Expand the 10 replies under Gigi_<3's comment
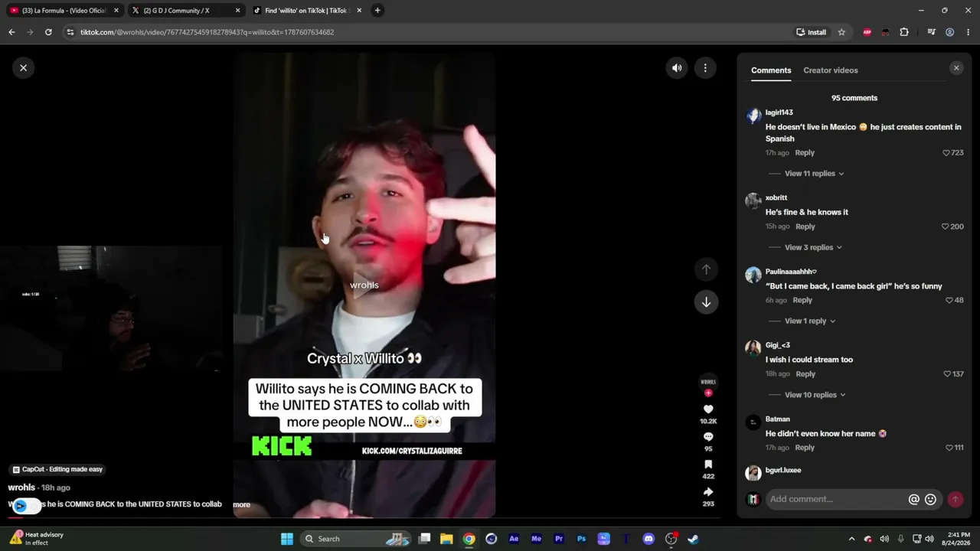The width and height of the screenshot is (980, 551). click(815, 395)
